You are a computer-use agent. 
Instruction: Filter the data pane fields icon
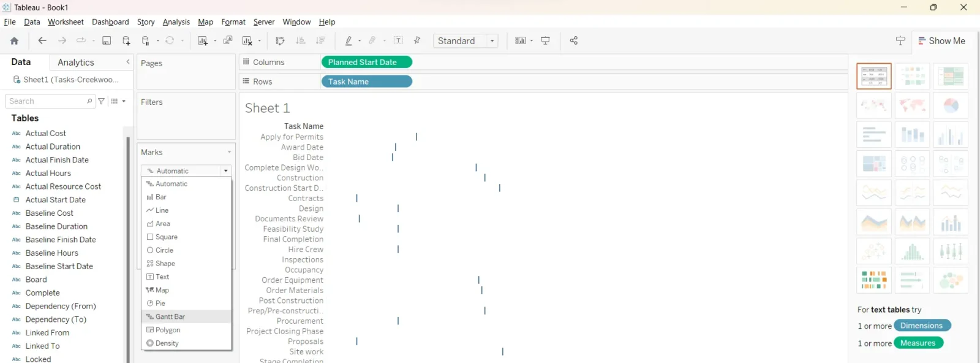[102, 101]
